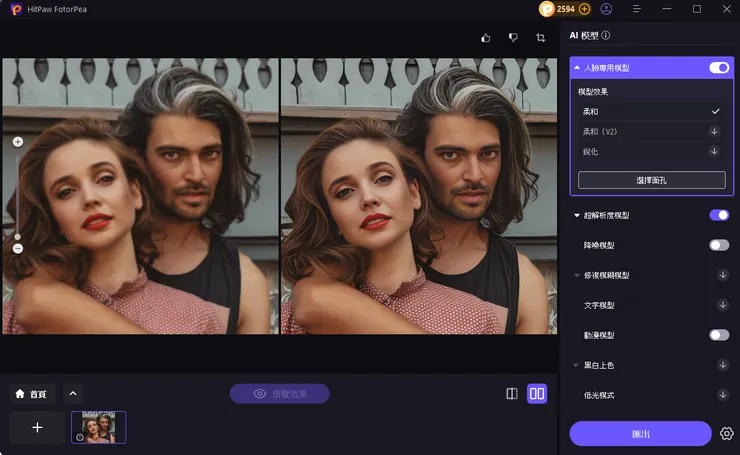Click the 匯出 export button
Viewport: 740px width, 455px height.
point(640,433)
